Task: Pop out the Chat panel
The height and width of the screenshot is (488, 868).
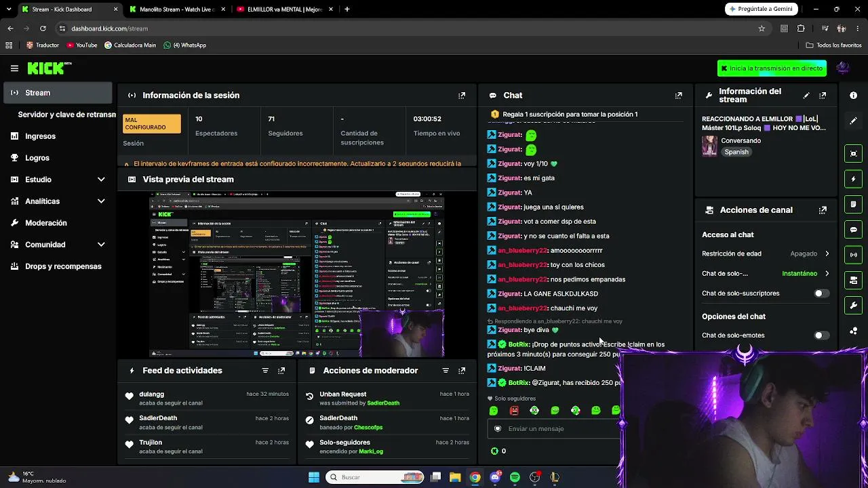Action: 679,96
